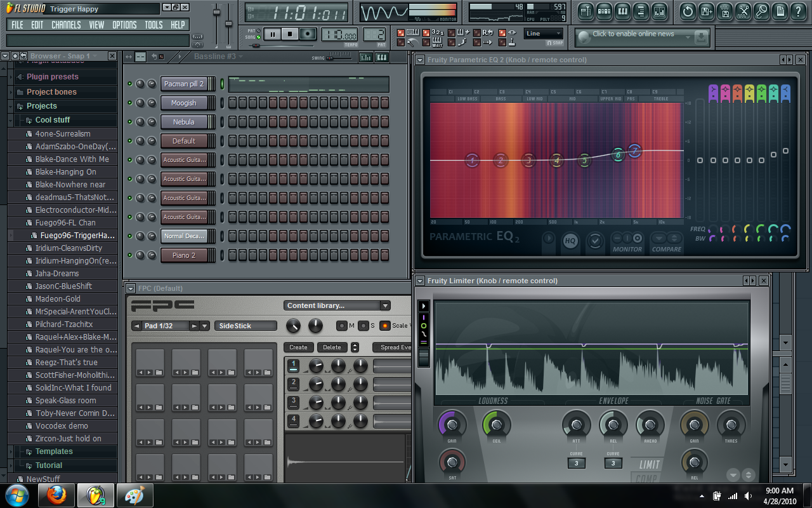
Task: Open the piano roll window
Action: pos(622,11)
